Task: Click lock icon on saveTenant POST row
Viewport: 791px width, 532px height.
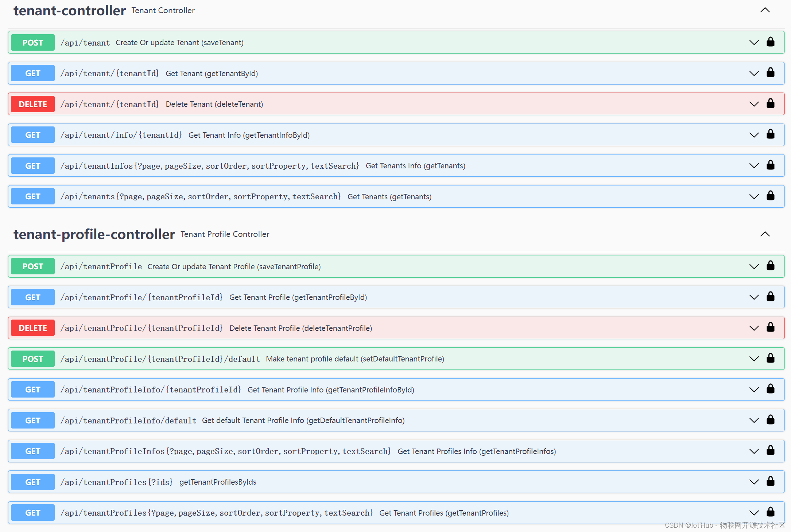Action: pos(770,42)
